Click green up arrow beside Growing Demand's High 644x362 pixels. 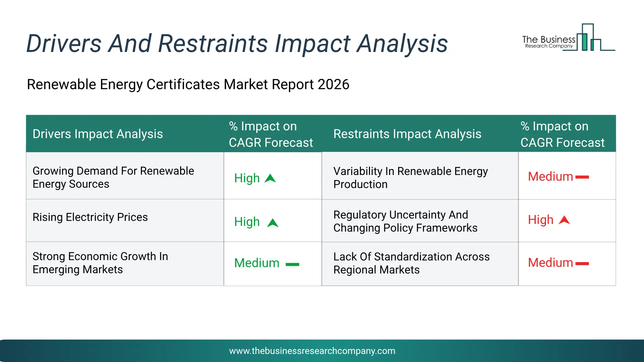[270, 178]
